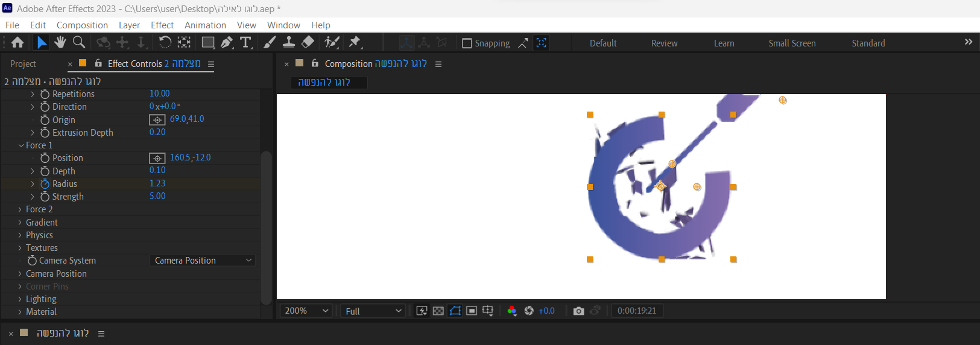The width and height of the screenshot is (980, 345).
Task: Toggle the Region of Interest button
Action: click(472, 311)
